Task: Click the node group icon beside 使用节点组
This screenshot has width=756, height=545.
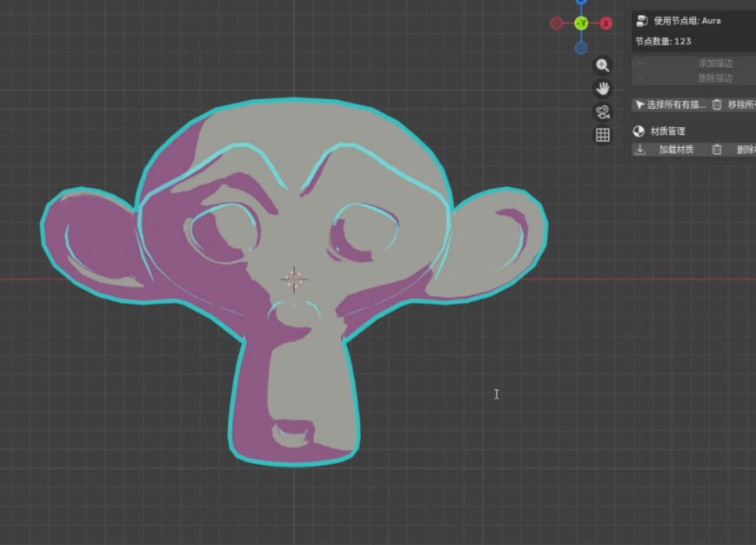Action: 642,21
